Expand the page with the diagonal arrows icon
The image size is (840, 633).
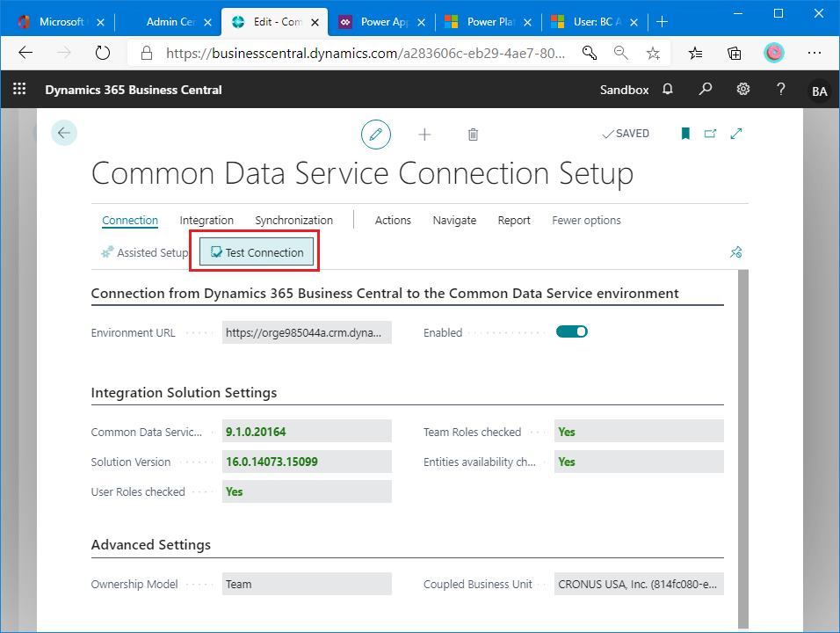(x=736, y=134)
